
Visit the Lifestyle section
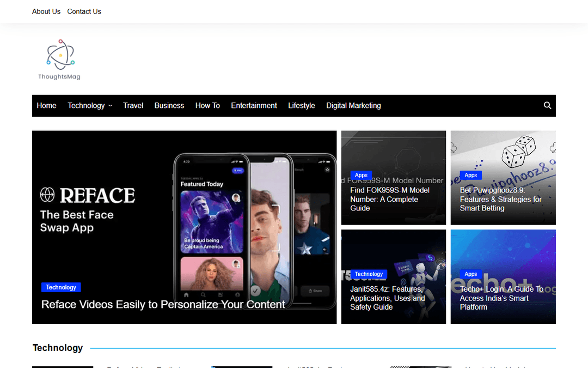(x=302, y=106)
